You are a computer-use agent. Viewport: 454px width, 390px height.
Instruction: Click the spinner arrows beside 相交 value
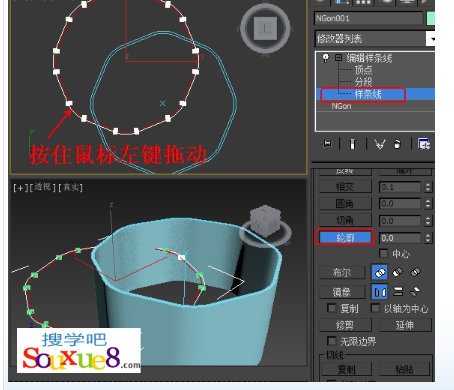428,187
